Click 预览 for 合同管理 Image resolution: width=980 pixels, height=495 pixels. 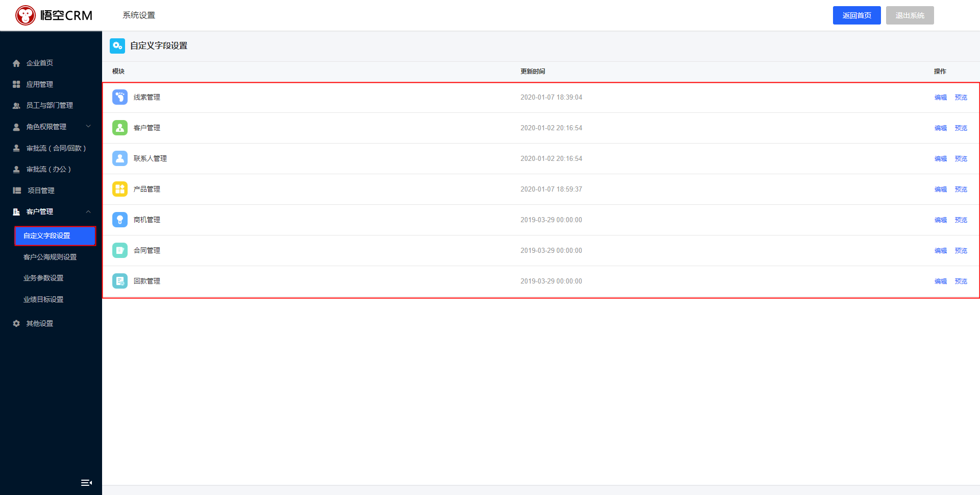(961, 250)
